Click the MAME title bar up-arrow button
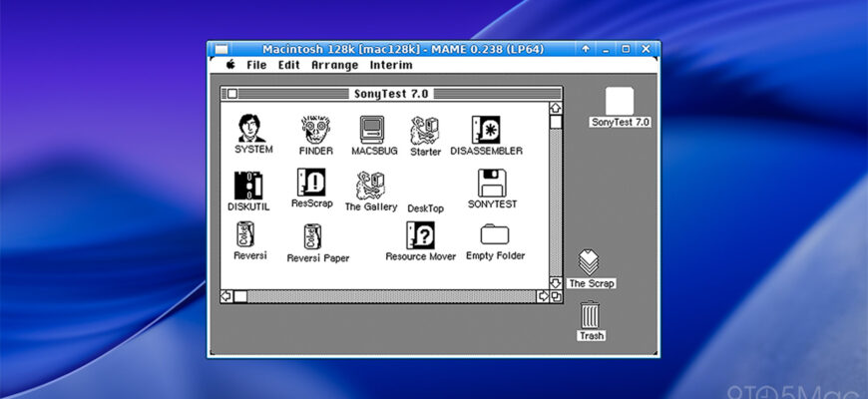The width and height of the screenshot is (868, 399). pos(585,49)
